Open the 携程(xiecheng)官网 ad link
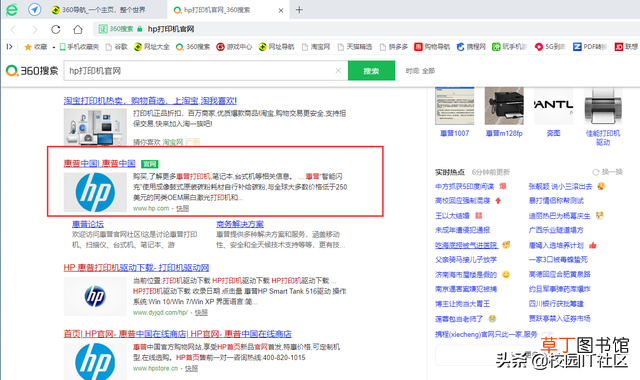This screenshot has width=640, height=380. pyautogui.click(x=486, y=334)
